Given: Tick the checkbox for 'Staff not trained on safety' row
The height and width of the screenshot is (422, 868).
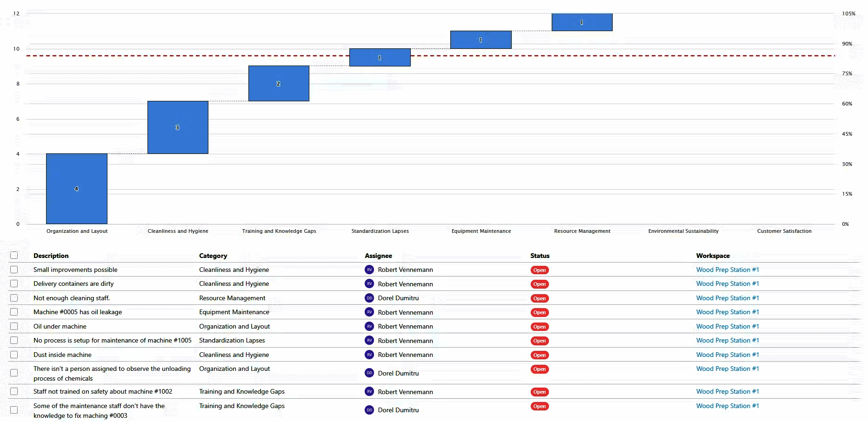Looking at the screenshot, I should click(14, 391).
